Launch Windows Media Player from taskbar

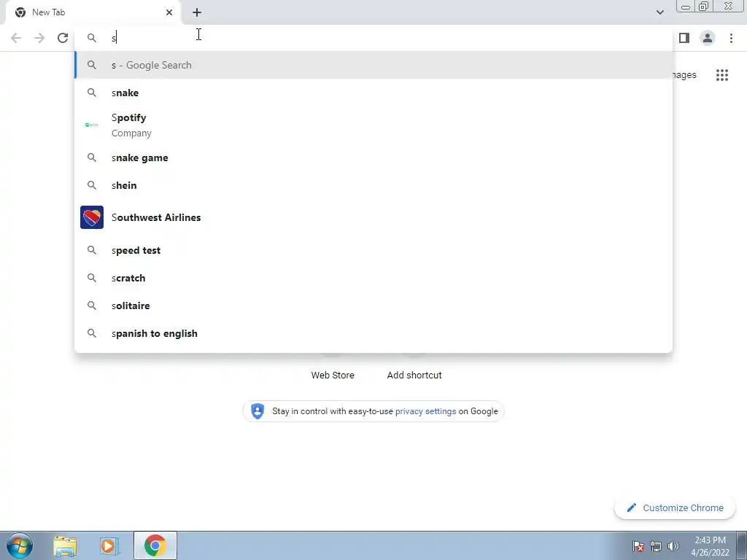[x=109, y=546]
